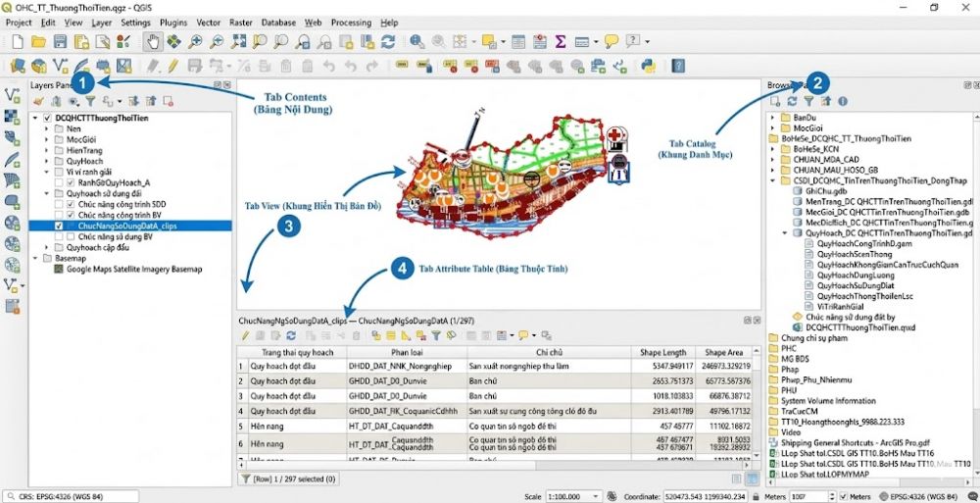Open the Vector menu
This screenshot has width=980, height=503.
(x=209, y=23)
